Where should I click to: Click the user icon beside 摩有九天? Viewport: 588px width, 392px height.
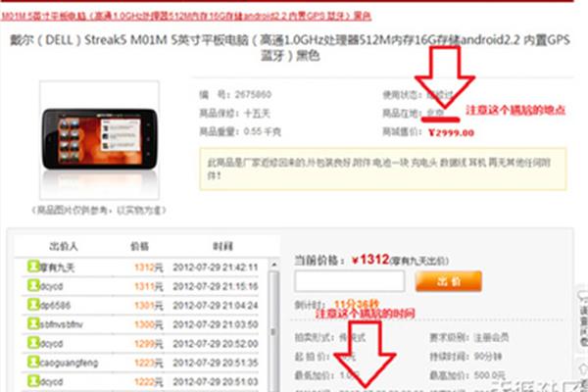33,267
